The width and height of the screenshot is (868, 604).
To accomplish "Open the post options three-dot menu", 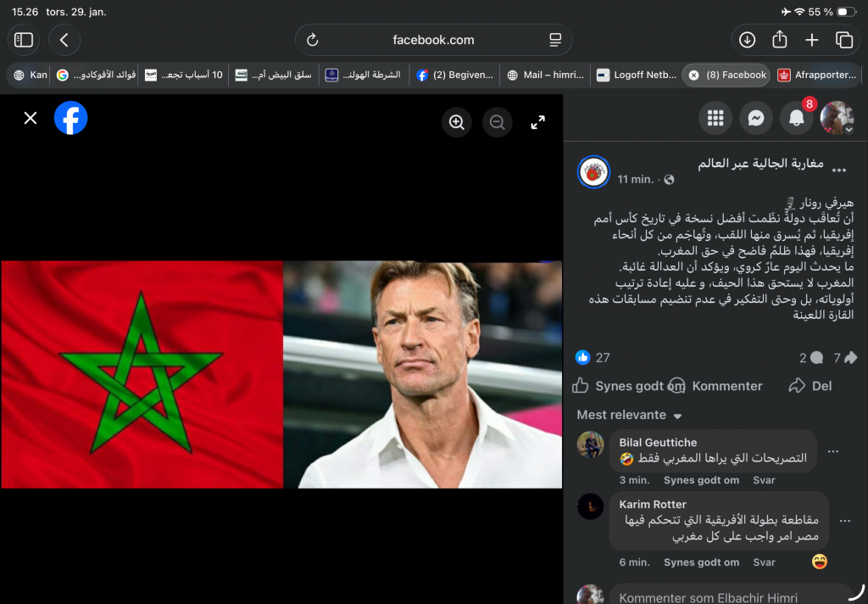I will (x=839, y=171).
